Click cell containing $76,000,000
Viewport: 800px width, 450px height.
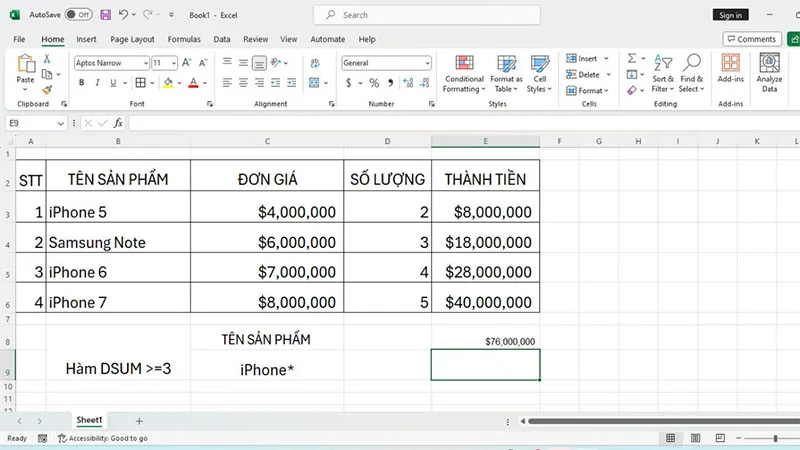[485, 339]
